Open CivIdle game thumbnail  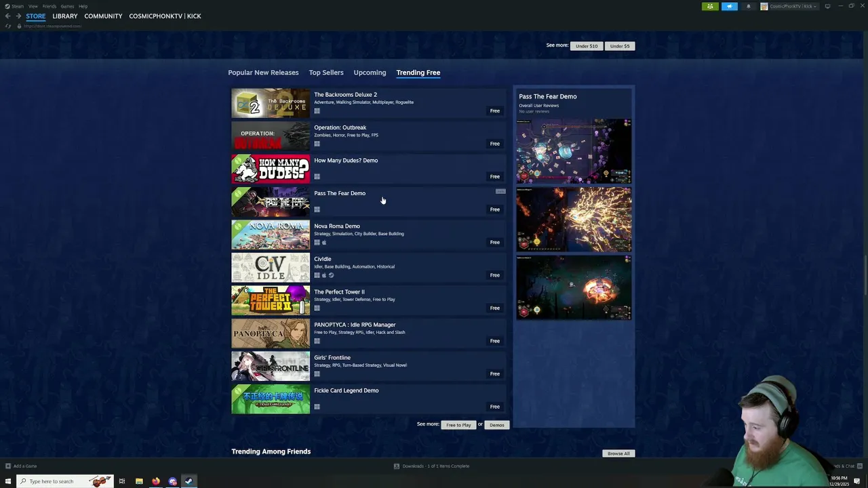[x=271, y=268]
